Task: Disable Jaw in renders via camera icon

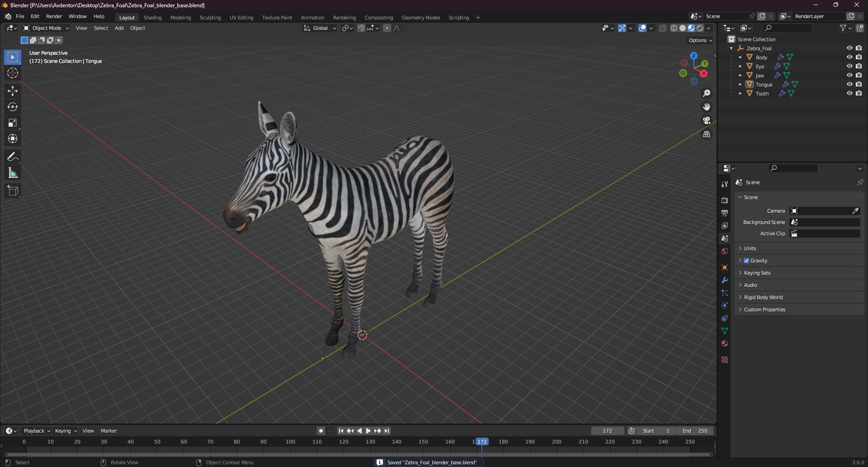Action: (859, 75)
